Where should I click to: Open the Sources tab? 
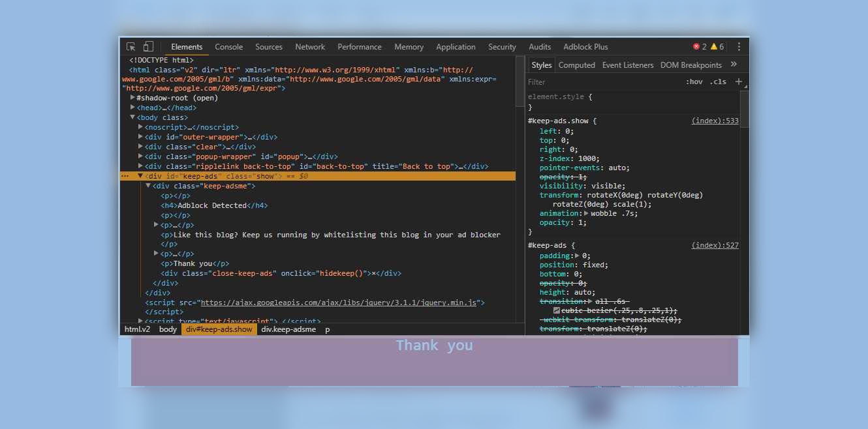tap(269, 47)
